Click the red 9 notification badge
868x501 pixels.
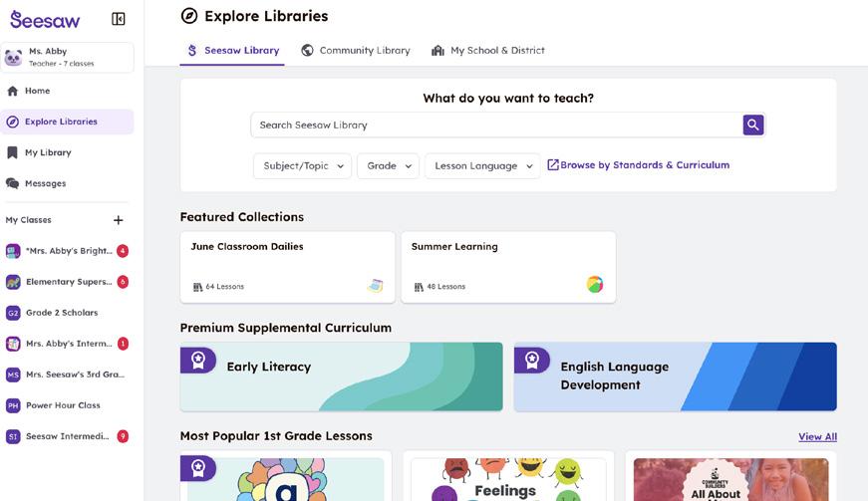[x=123, y=437]
